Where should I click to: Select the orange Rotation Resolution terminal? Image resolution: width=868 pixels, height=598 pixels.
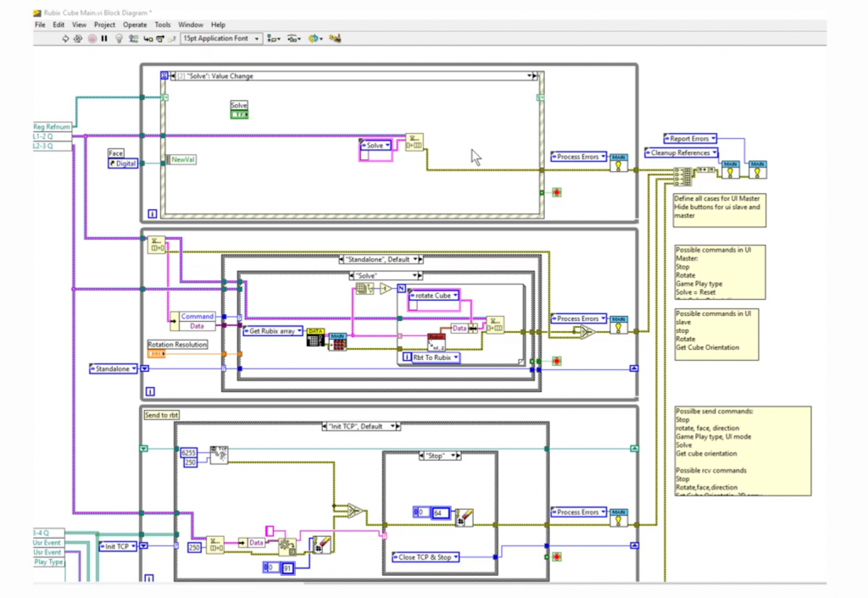156,354
